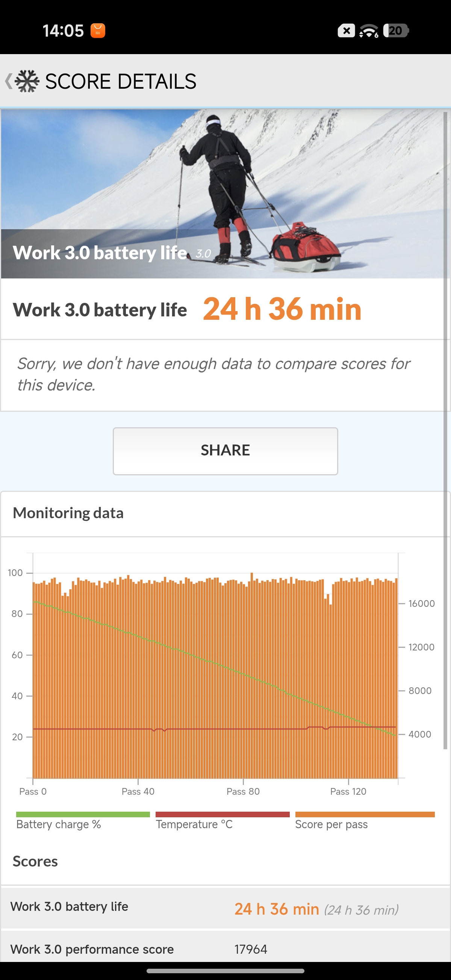
Task: Tap the Pass 80 axis marker
Action: pyautogui.click(x=243, y=791)
